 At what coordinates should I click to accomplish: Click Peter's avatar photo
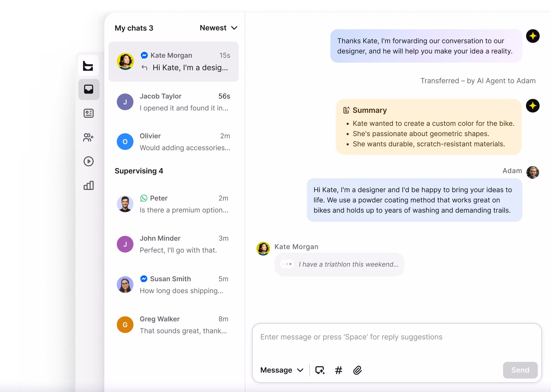pyautogui.click(x=125, y=204)
